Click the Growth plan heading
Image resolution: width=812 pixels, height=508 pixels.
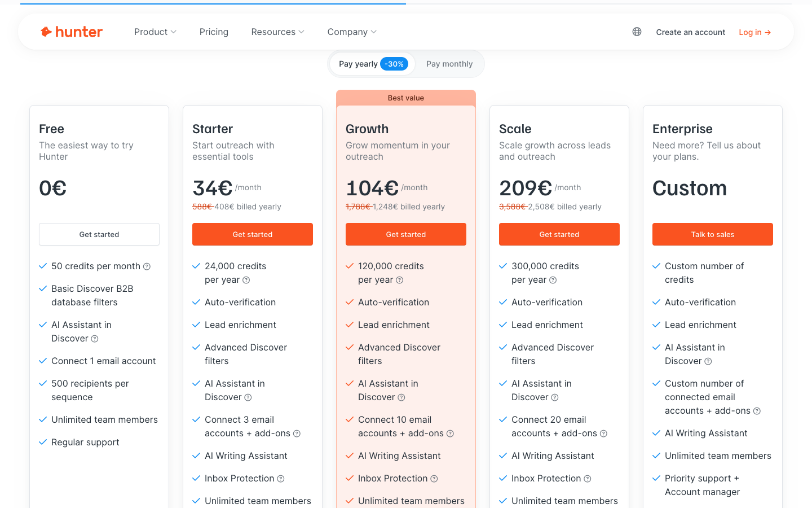367,129
